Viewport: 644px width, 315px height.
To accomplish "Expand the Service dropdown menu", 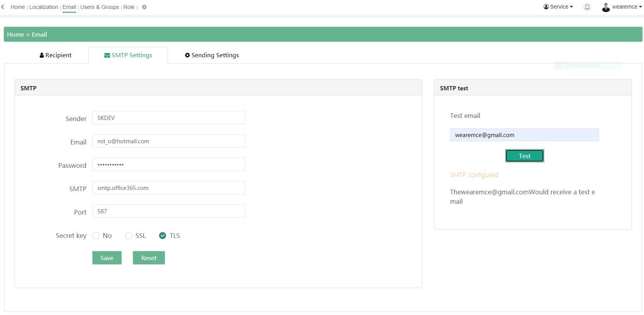I will 558,7.
